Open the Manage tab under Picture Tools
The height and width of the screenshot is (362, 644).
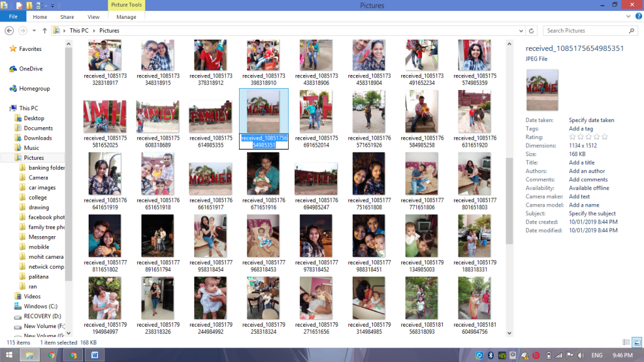(126, 17)
